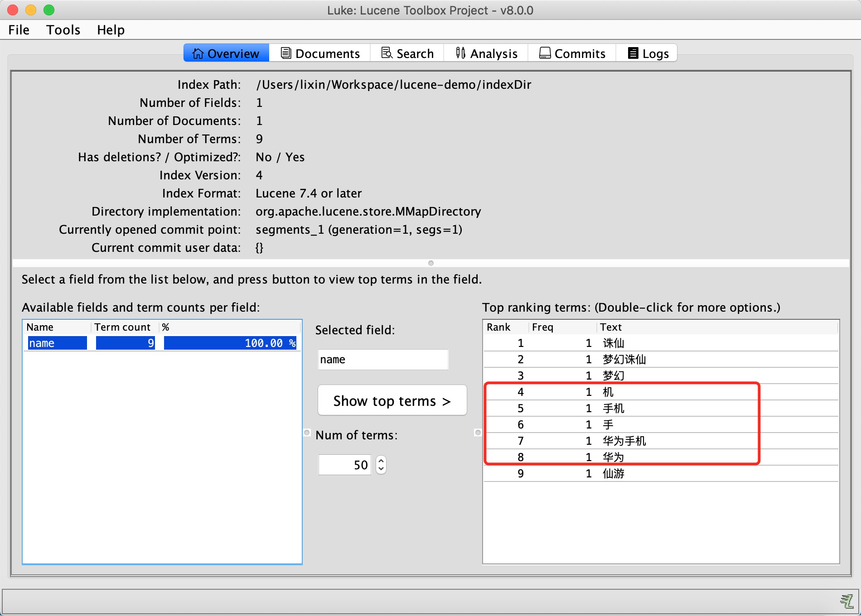Click the segments_1 commit point value
This screenshot has height=616, width=861.
click(359, 230)
